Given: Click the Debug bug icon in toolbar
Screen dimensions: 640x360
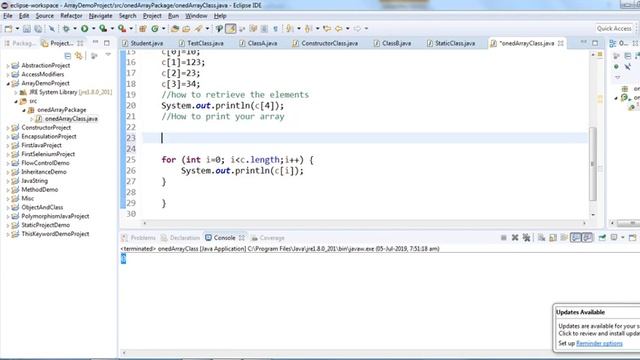Looking at the screenshot, I should pyautogui.click(x=66, y=29).
